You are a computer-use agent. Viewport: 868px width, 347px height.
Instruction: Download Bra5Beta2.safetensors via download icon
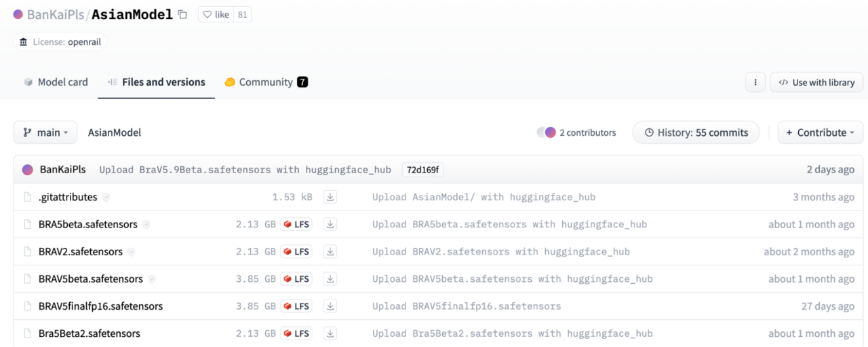(x=330, y=333)
